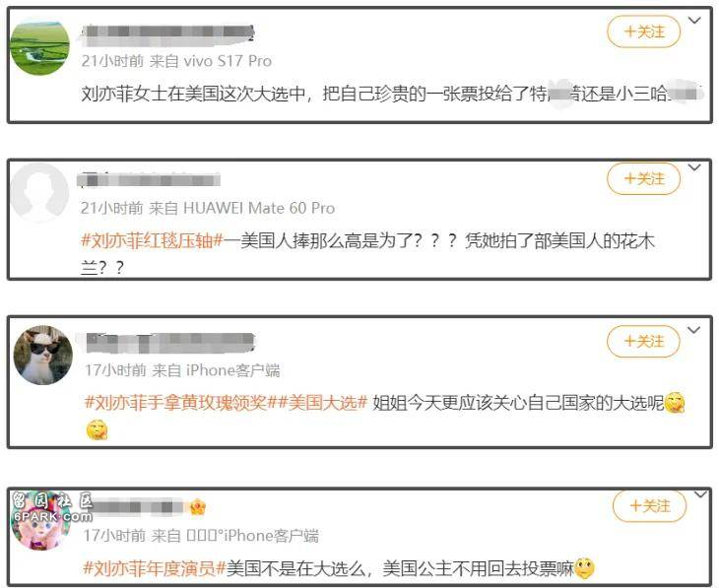Viewport: 719px width, 588px height.
Task: Open the #刘亦菲年度演员# hashtag
Action: (155, 568)
